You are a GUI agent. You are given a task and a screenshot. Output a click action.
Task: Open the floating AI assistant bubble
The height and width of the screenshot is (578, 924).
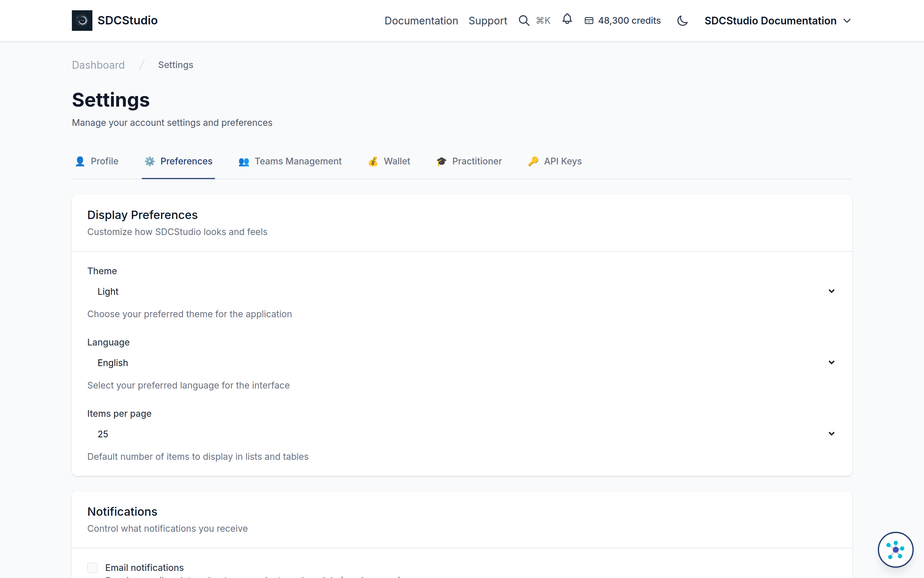(x=895, y=550)
